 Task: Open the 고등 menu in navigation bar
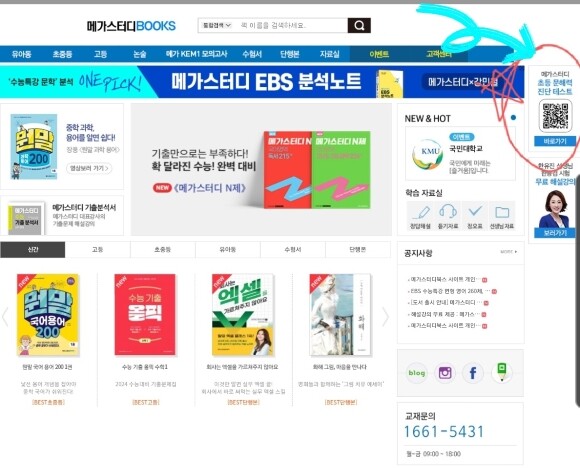[x=100, y=54]
